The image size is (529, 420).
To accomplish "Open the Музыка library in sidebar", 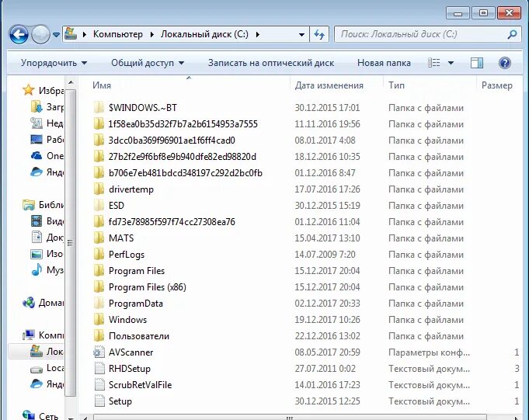I will pyautogui.click(x=47, y=269).
